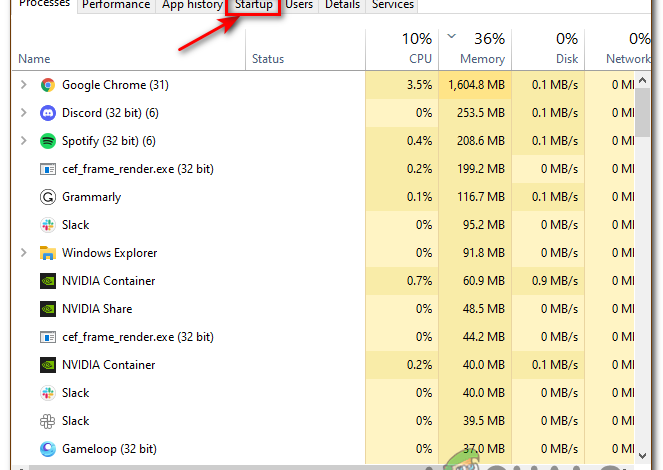The width and height of the screenshot is (663, 470).
Task: Sort processes by CPU column
Action: point(402,50)
